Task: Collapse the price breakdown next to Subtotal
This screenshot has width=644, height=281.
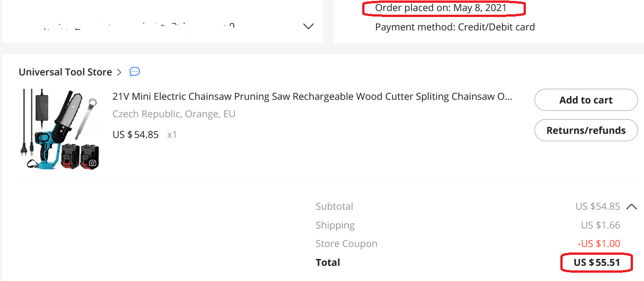Action: coord(632,206)
